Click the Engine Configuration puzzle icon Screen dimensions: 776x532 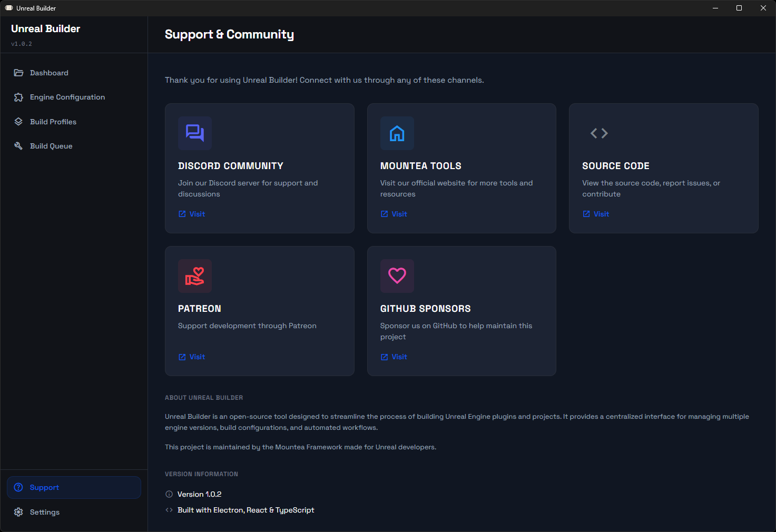point(18,97)
